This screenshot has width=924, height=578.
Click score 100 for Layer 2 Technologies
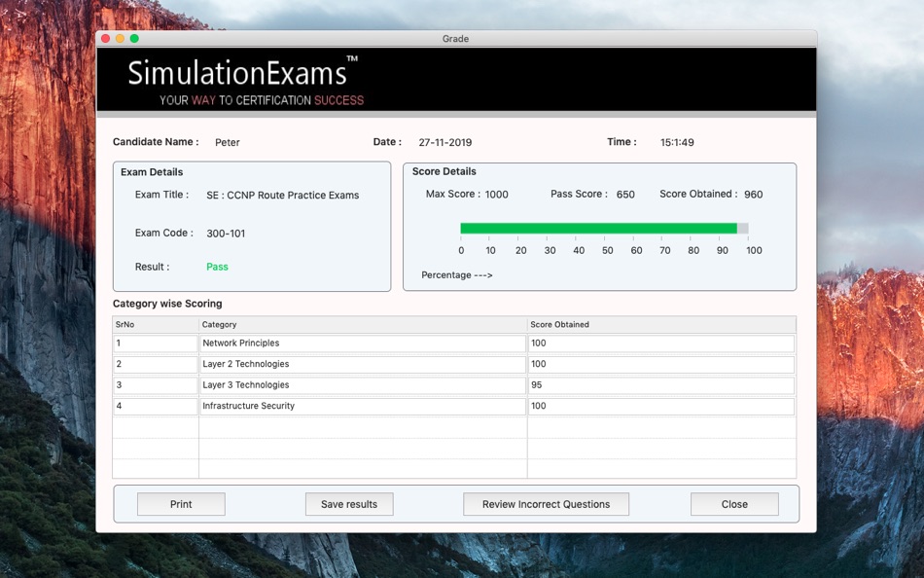tap(661, 364)
